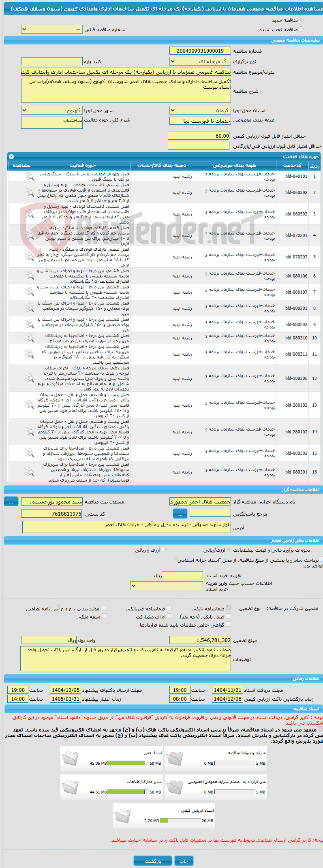Screen dimensions: 323x868
Task: Expand the نوع برگزاری dropdown
Action: click(x=200, y=62)
